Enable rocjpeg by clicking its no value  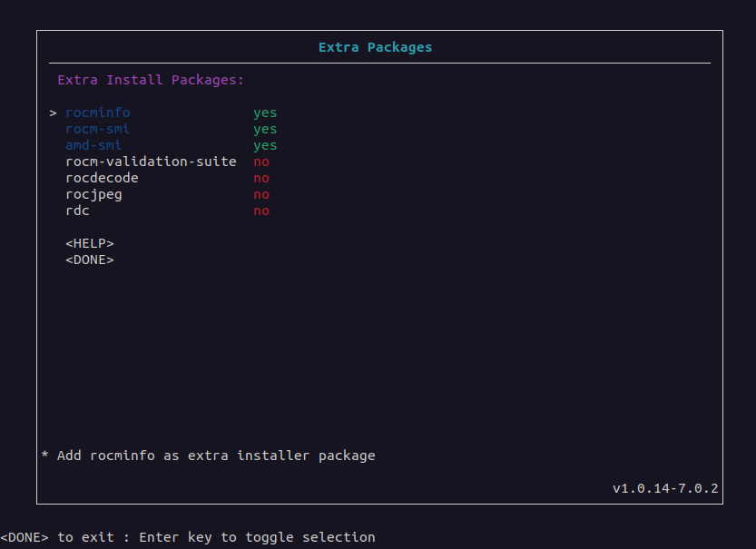point(261,195)
